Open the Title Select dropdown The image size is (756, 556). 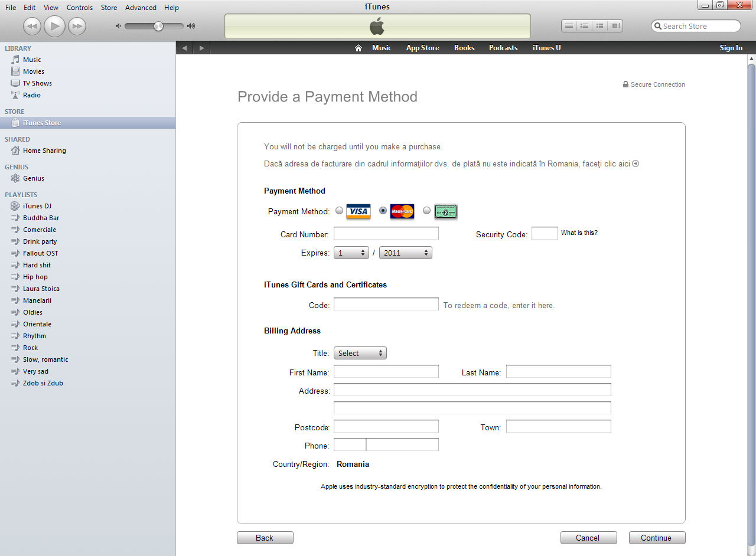pos(360,353)
